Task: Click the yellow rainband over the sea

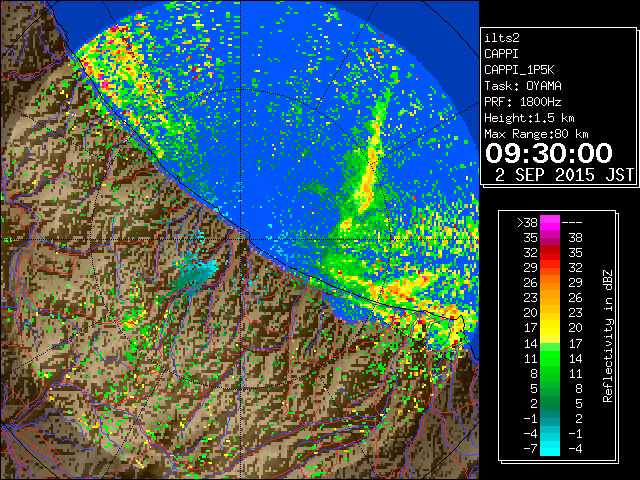Action: tap(369, 173)
